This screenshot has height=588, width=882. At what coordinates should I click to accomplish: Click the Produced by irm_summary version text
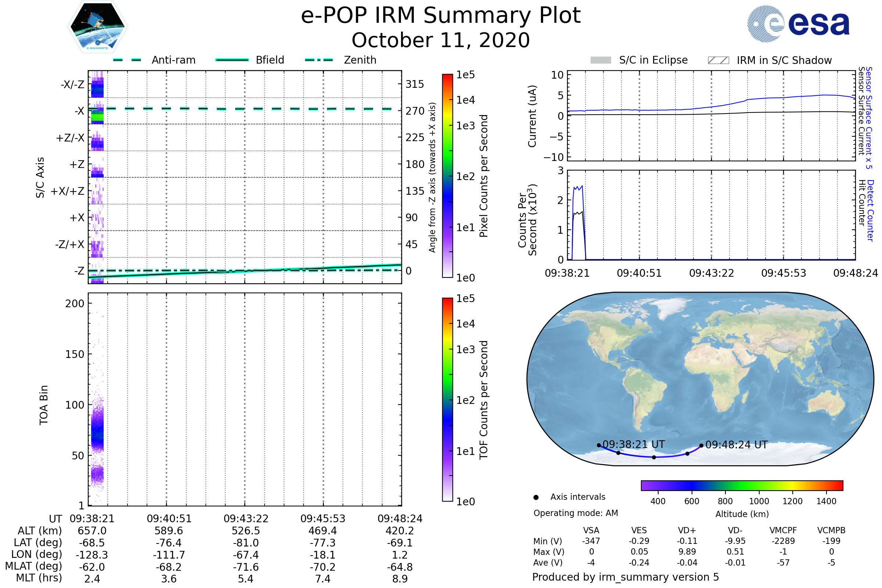(625, 577)
